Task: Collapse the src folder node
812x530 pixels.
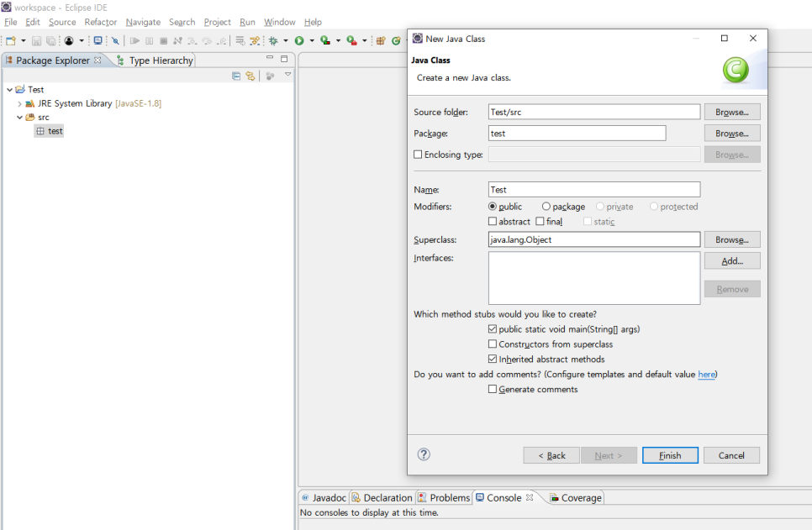Action: click(19, 118)
